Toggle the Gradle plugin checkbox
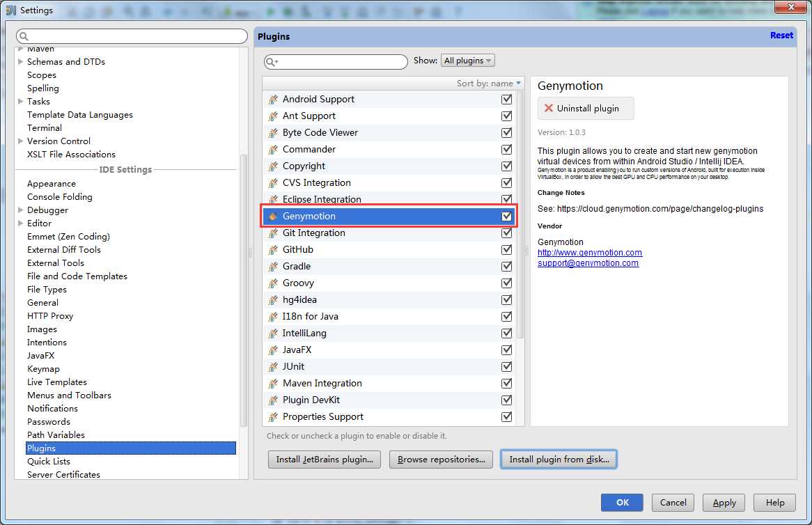 (x=506, y=266)
